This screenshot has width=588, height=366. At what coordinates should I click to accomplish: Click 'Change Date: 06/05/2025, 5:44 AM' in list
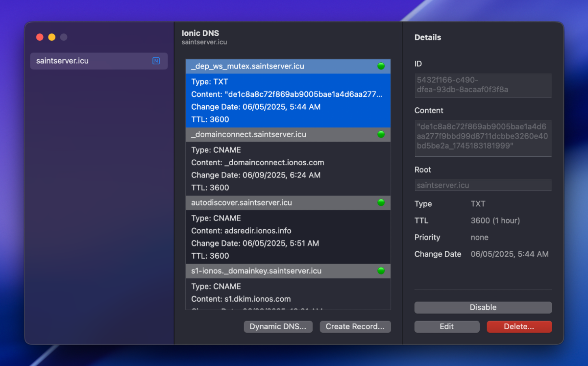click(x=256, y=107)
